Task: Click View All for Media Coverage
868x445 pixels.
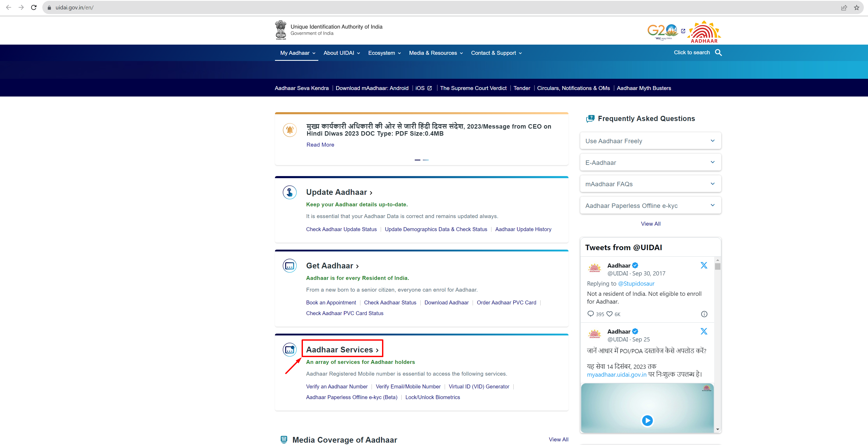Action: 558,439
